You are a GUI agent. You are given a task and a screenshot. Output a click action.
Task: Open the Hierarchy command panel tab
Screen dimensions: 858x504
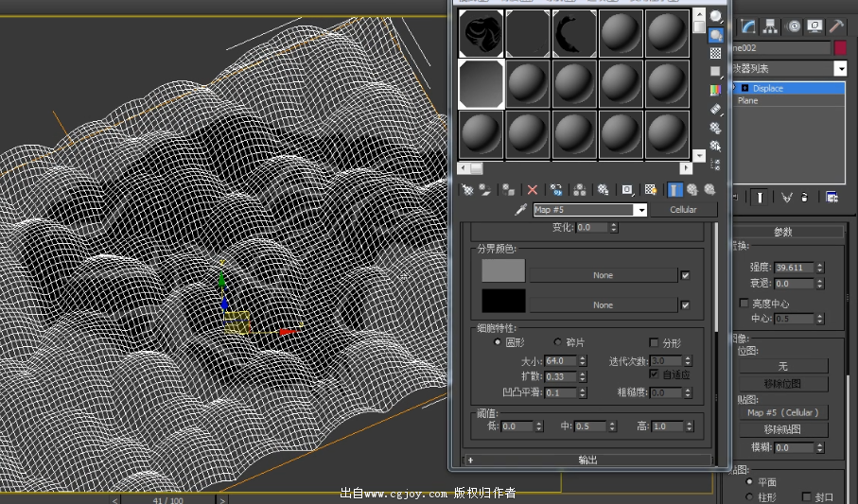tap(771, 26)
